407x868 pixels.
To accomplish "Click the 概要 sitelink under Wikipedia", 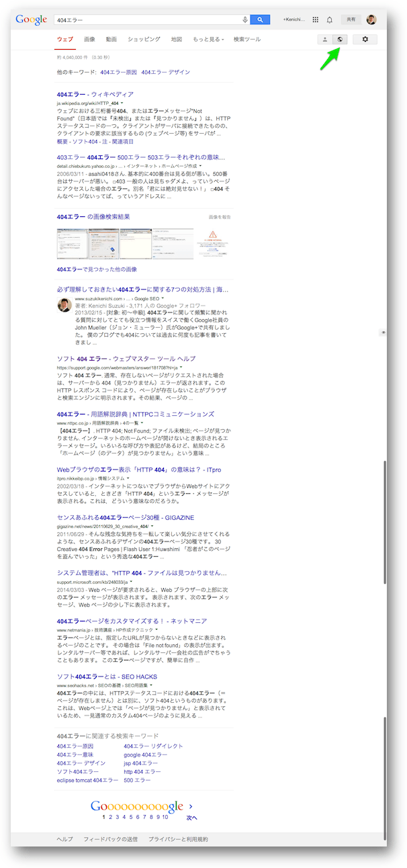I will point(63,142).
